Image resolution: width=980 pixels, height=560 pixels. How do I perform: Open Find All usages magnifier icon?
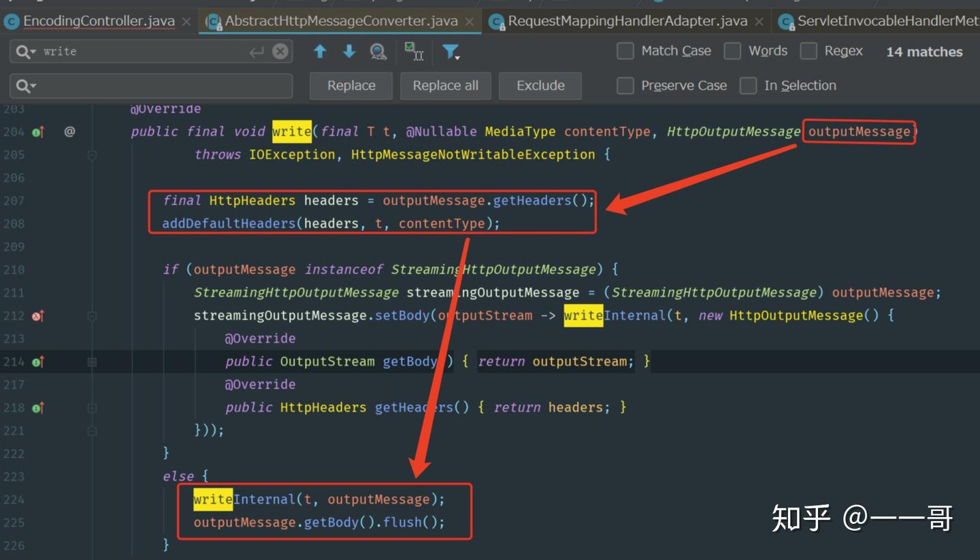pos(378,52)
